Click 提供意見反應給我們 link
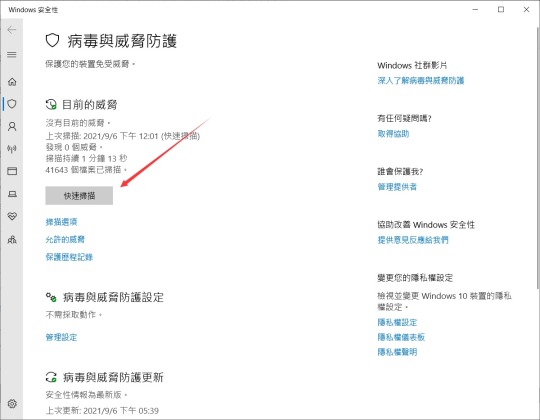 (x=413, y=240)
